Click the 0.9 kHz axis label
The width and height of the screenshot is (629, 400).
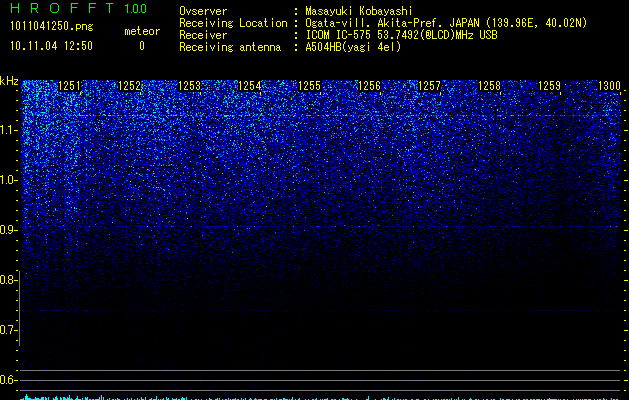click(x=9, y=230)
